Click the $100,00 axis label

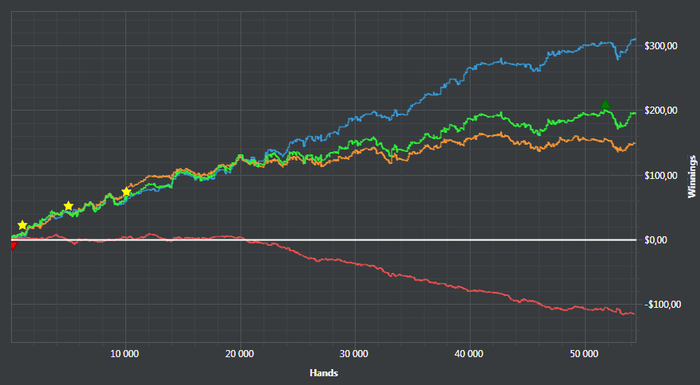point(661,176)
